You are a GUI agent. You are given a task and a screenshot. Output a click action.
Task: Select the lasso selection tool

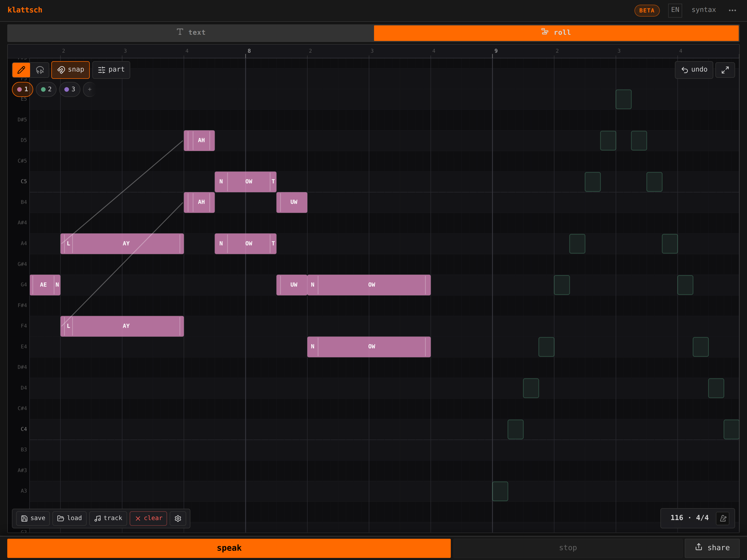click(x=40, y=70)
